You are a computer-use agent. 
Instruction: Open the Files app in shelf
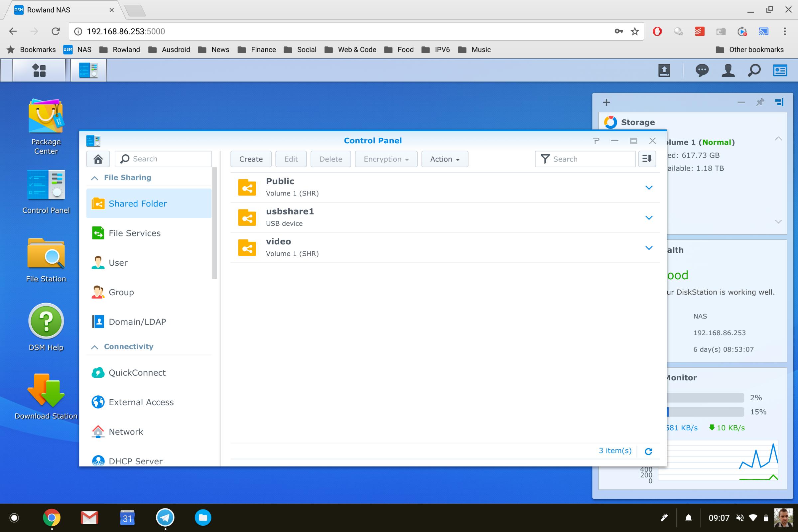pos(203,518)
